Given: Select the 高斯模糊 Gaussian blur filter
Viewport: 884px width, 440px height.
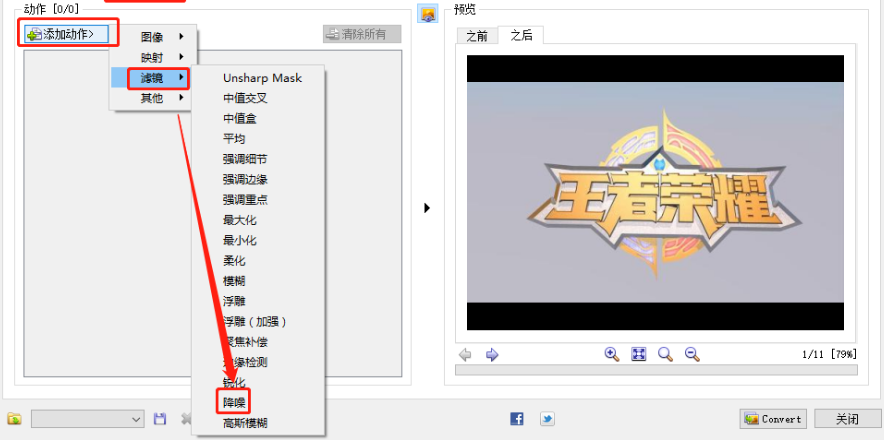Looking at the screenshot, I should point(245,423).
